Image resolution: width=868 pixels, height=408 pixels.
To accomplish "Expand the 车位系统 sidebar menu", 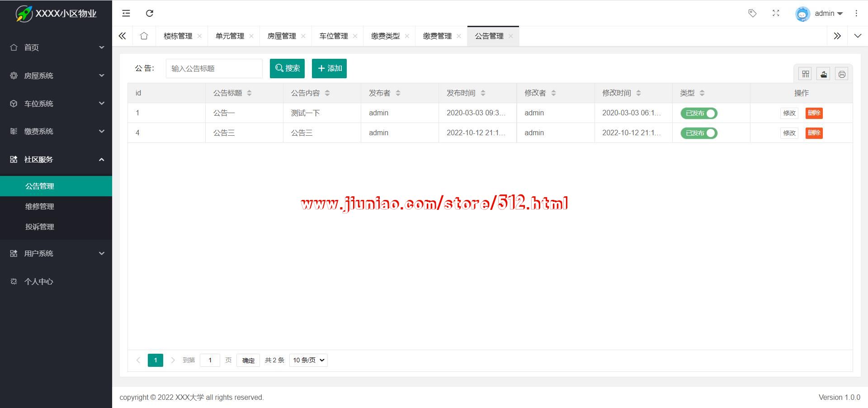I will click(56, 104).
